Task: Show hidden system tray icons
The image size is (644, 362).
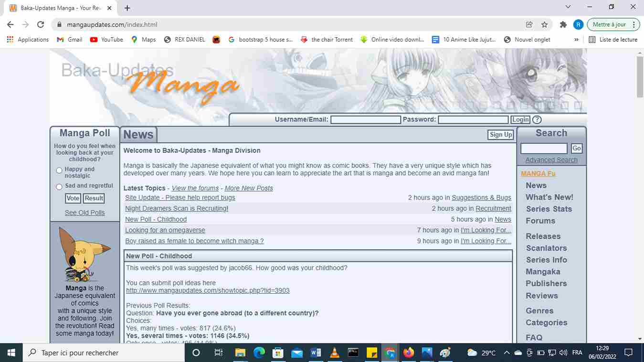Action: pyautogui.click(x=507, y=353)
